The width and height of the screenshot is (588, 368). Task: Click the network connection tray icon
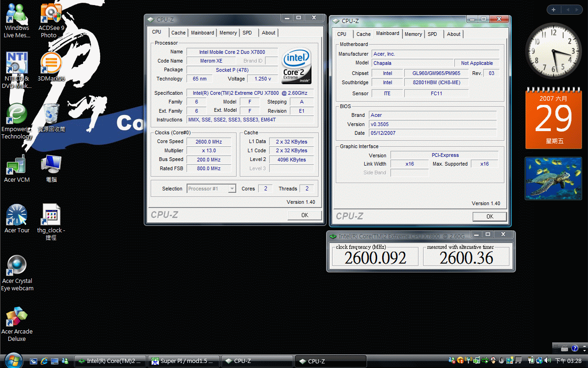coord(540,361)
